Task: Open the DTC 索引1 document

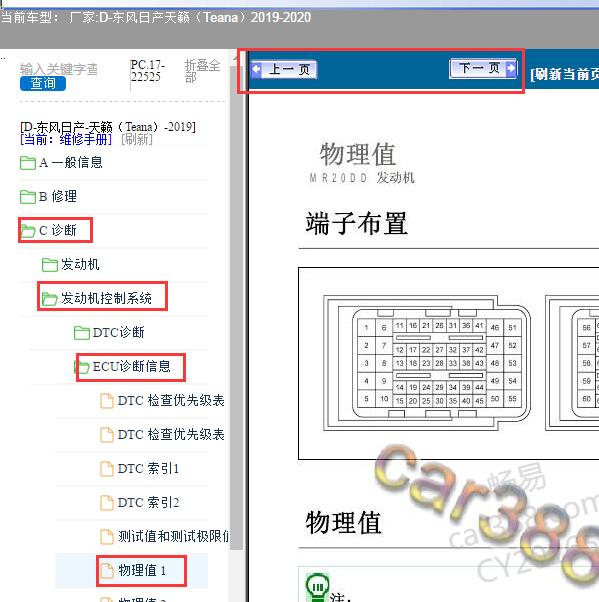Action: (140, 468)
